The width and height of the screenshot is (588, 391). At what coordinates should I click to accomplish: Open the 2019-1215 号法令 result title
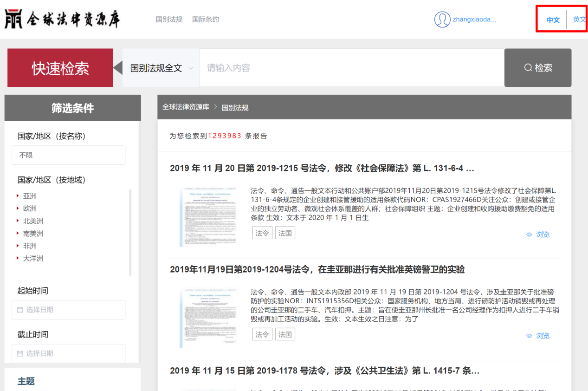322,168
